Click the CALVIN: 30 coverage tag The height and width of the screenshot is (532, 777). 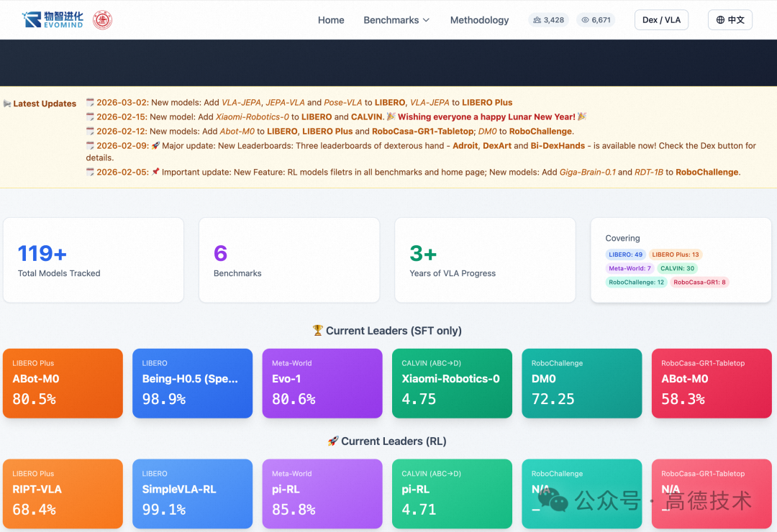pyautogui.click(x=678, y=268)
